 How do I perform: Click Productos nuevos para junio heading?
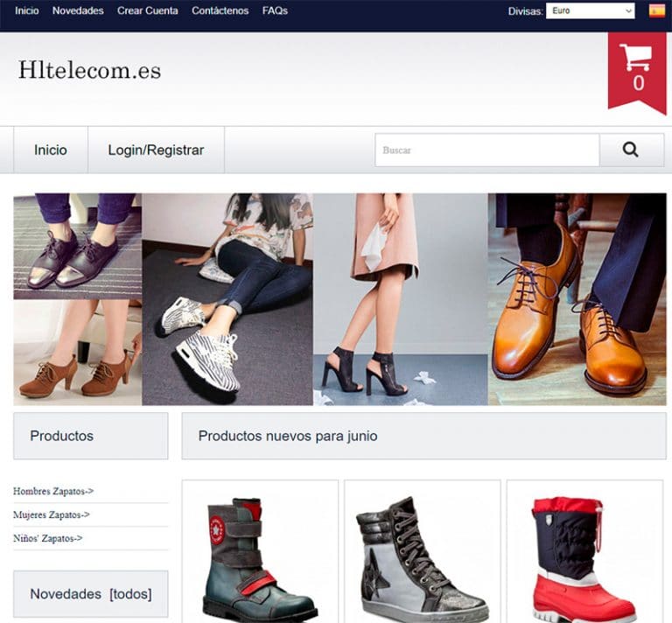288,436
